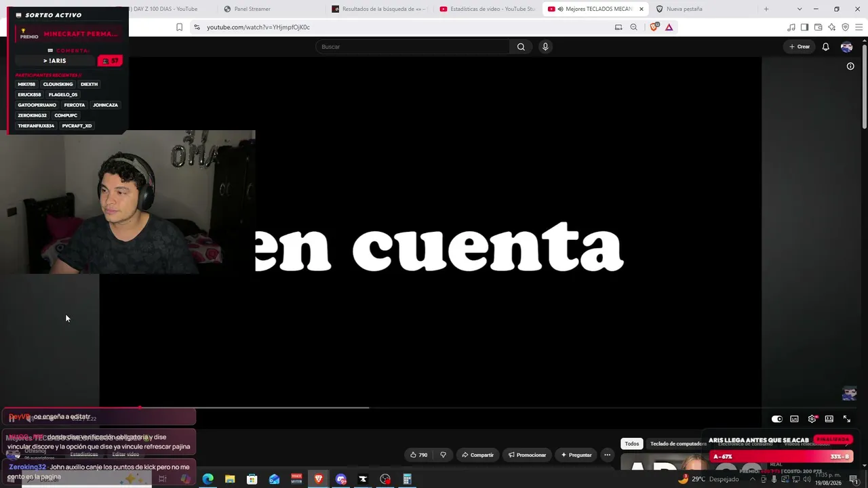Open the YouTube account avatar menu
This screenshot has width=868, height=488.
pos(846,47)
